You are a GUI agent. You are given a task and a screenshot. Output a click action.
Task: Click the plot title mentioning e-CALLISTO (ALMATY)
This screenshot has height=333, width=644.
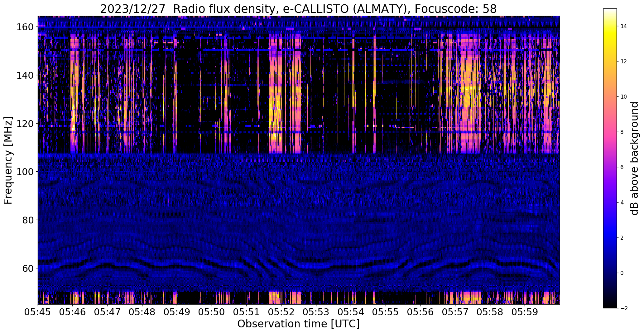pos(298,9)
